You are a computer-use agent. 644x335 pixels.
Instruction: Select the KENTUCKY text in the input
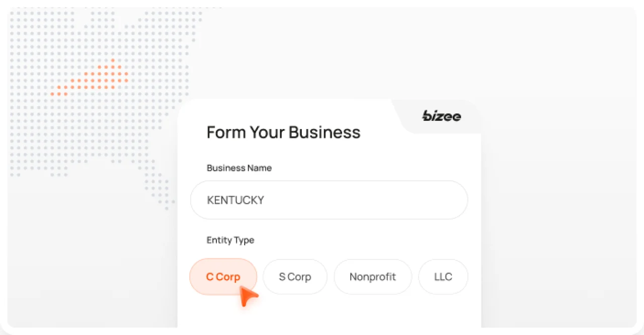coord(235,199)
